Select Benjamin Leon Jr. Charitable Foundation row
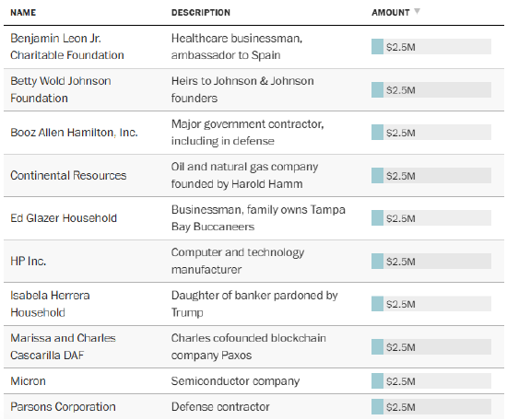Image resolution: width=507 pixels, height=420 pixels. [x=253, y=47]
